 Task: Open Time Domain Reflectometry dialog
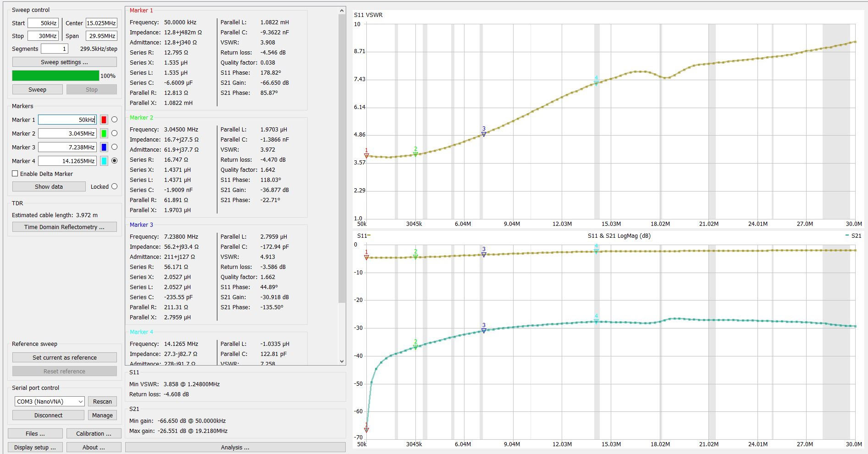(x=64, y=227)
